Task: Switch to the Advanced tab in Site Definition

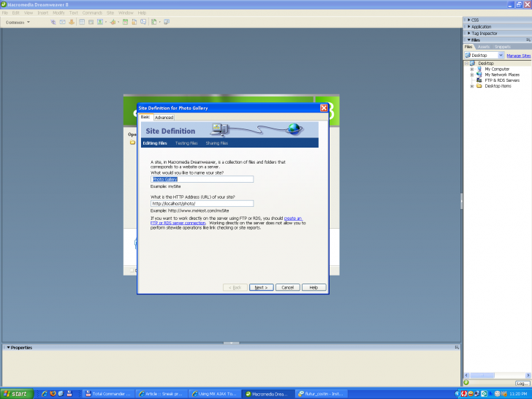Action: [x=164, y=118]
